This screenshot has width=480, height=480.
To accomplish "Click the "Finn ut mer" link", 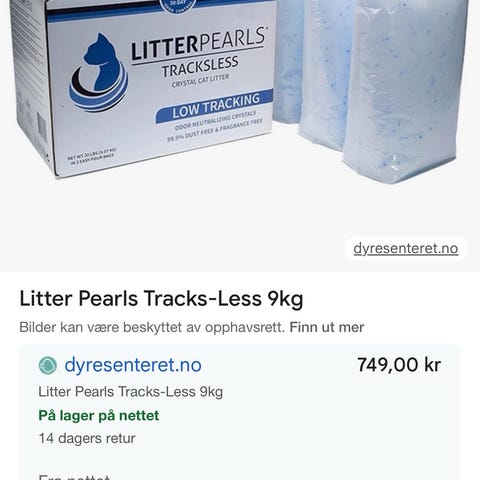I will tap(327, 327).
